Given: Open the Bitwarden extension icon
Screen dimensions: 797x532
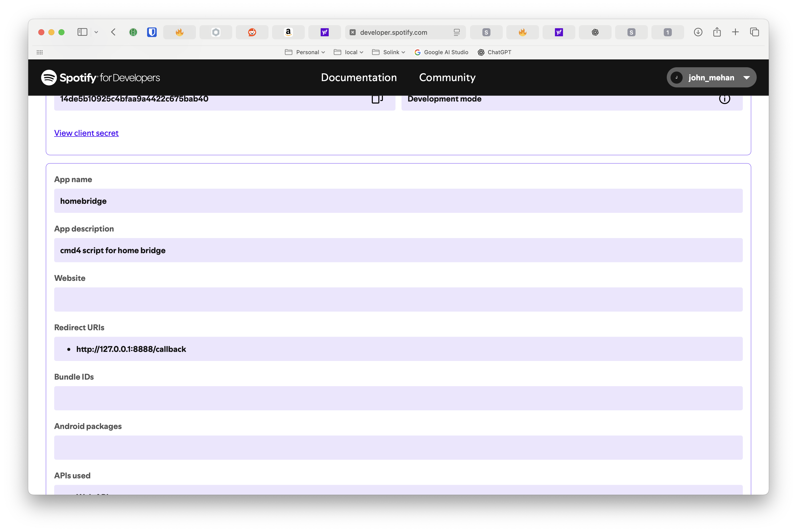Looking at the screenshot, I should (152, 32).
